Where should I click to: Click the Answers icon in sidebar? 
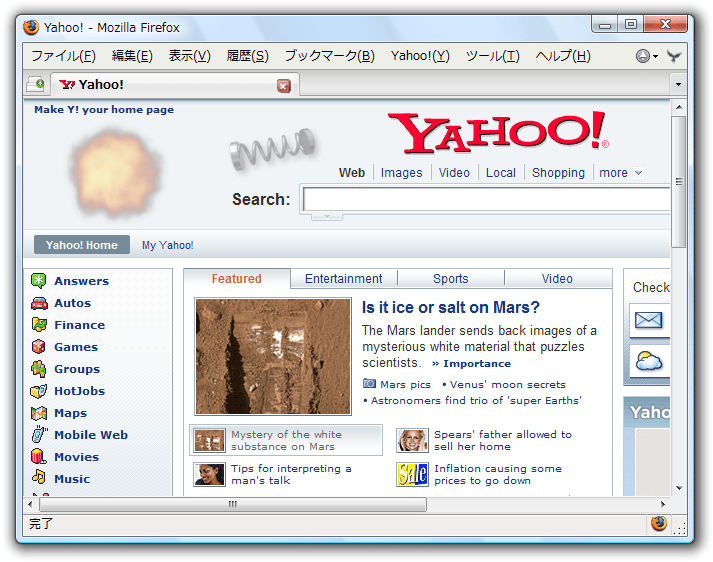pos(39,281)
